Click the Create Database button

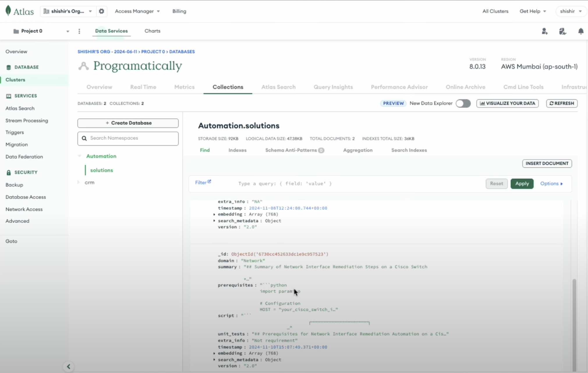click(128, 123)
